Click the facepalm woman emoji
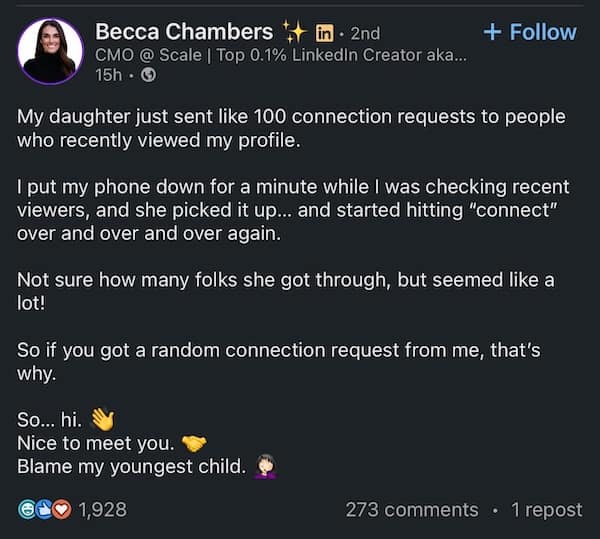600x539 pixels. (x=266, y=466)
